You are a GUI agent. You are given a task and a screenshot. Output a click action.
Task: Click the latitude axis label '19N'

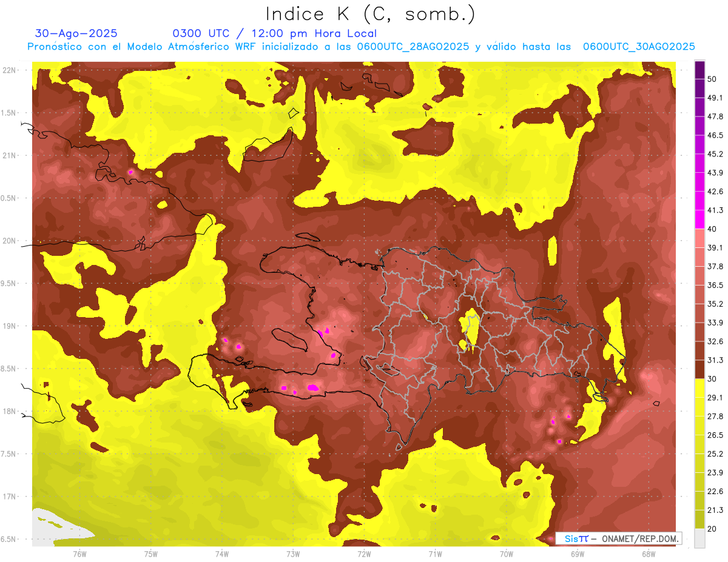click(10, 326)
